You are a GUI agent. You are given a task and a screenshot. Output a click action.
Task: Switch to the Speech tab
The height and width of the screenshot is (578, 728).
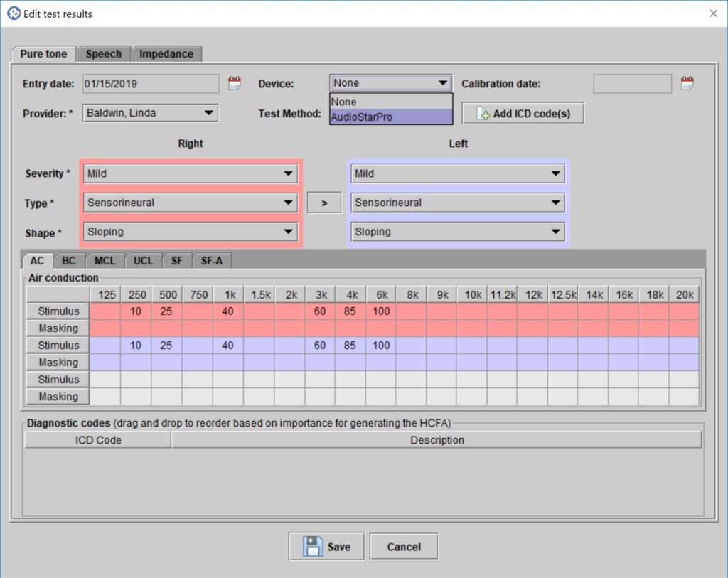point(104,53)
